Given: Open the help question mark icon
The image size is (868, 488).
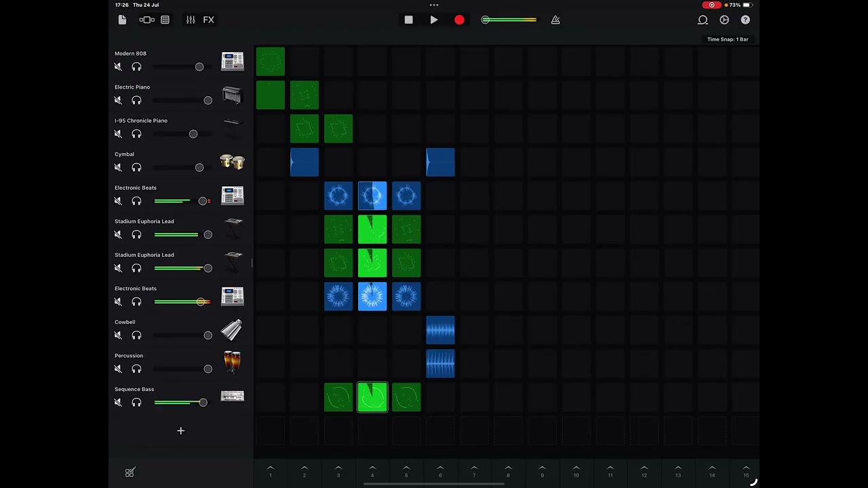Looking at the screenshot, I should pyautogui.click(x=745, y=20).
